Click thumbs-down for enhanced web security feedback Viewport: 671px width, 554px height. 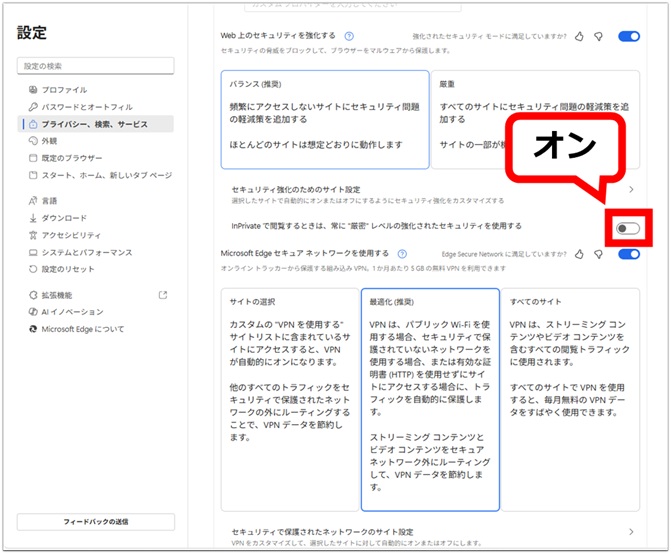click(598, 36)
